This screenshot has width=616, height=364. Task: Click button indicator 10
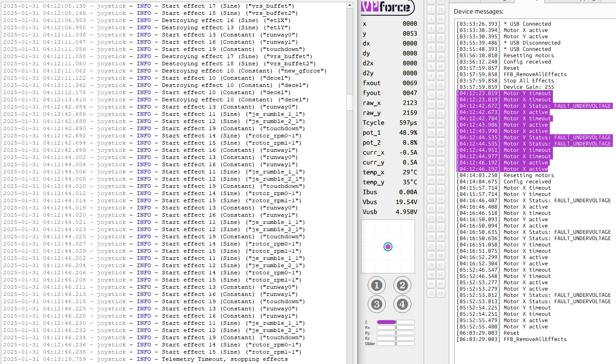(x=431, y=85)
